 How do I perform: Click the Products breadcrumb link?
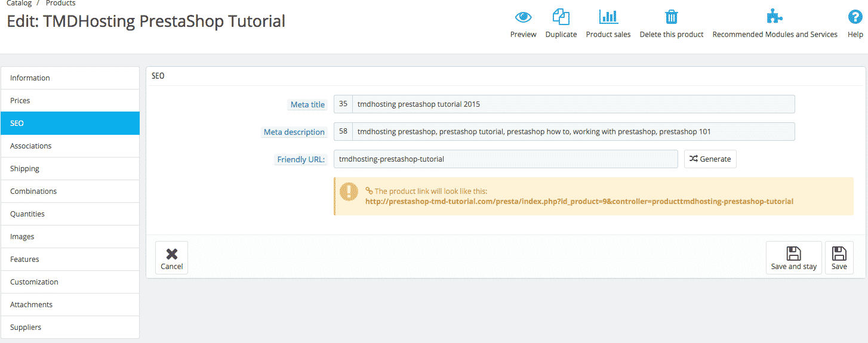click(61, 3)
